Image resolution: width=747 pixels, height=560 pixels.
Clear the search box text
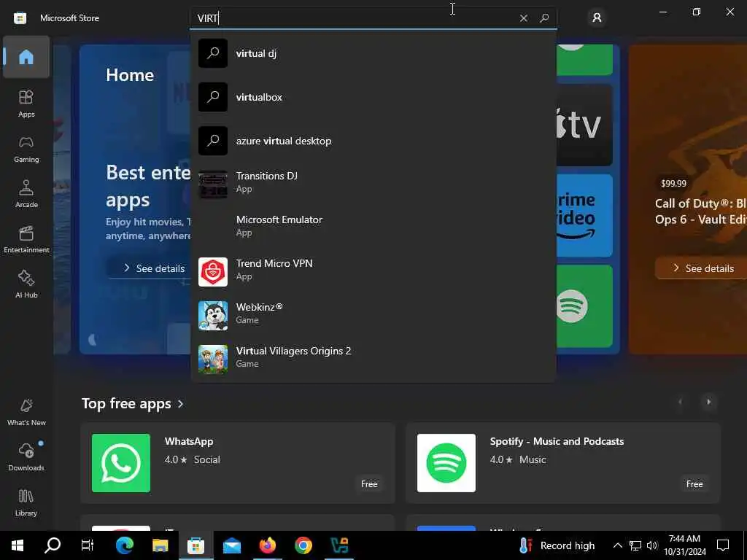pos(524,18)
